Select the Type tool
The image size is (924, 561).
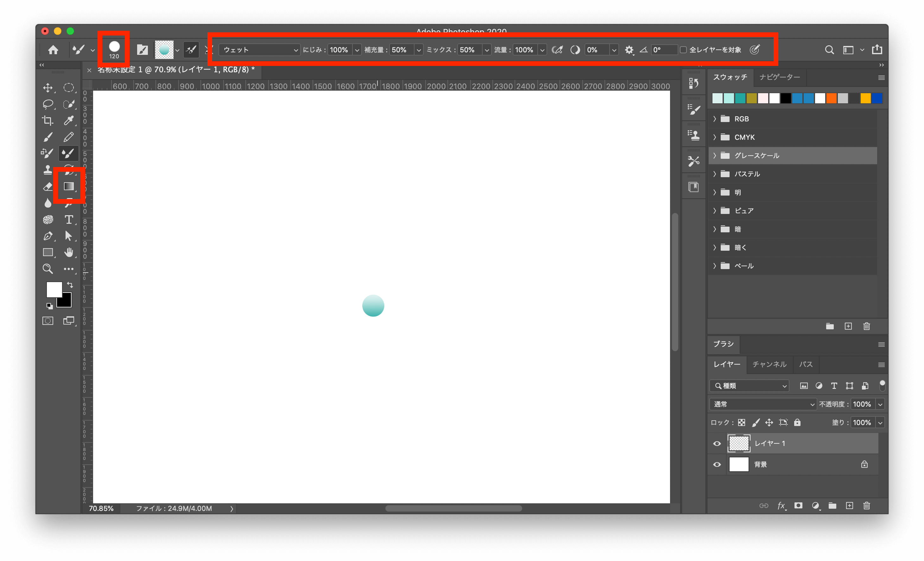point(69,220)
